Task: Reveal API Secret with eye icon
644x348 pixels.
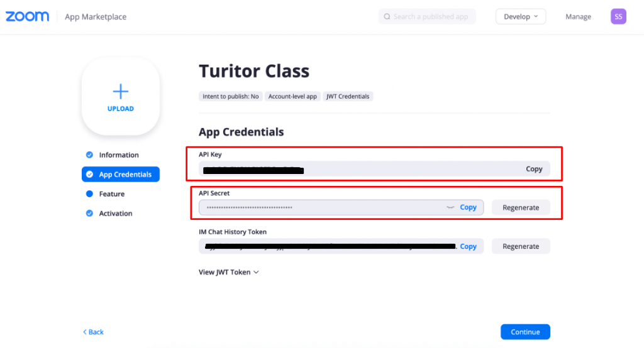Action: click(x=450, y=208)
